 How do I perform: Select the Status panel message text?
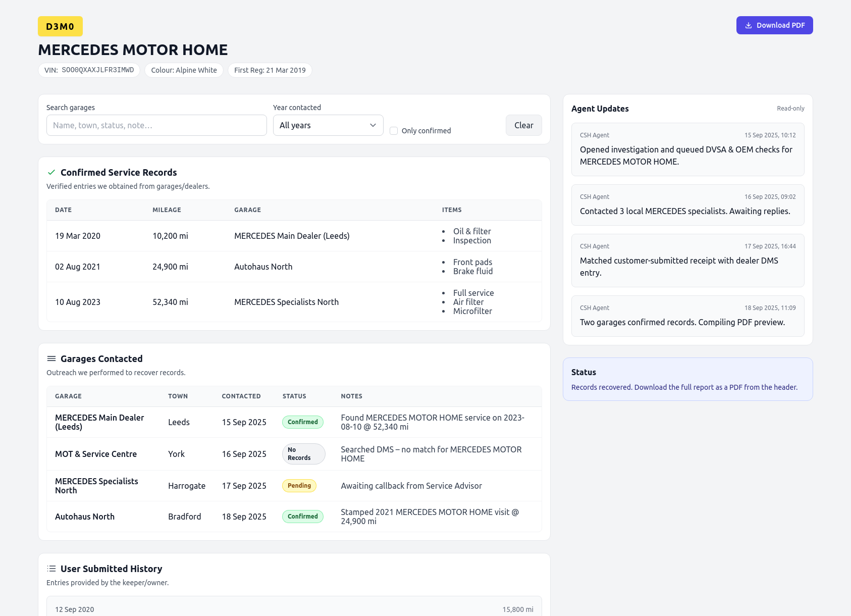point(684,387)
